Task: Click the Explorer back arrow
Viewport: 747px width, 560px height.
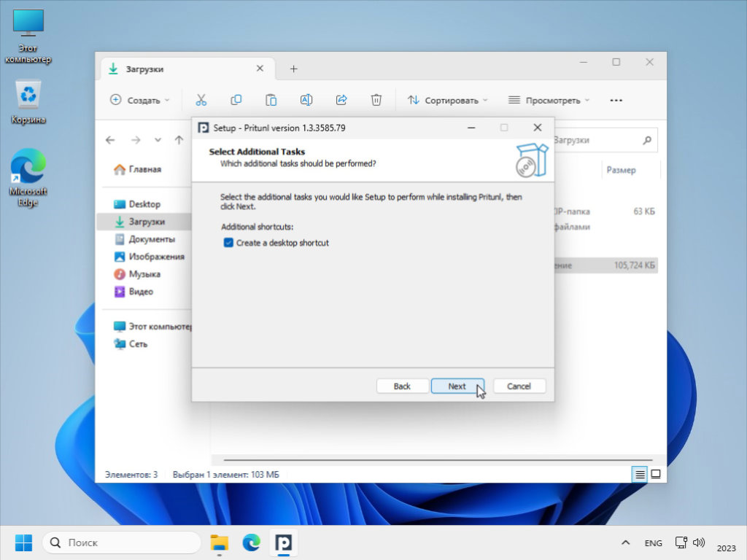Action: tap(111, 140)
